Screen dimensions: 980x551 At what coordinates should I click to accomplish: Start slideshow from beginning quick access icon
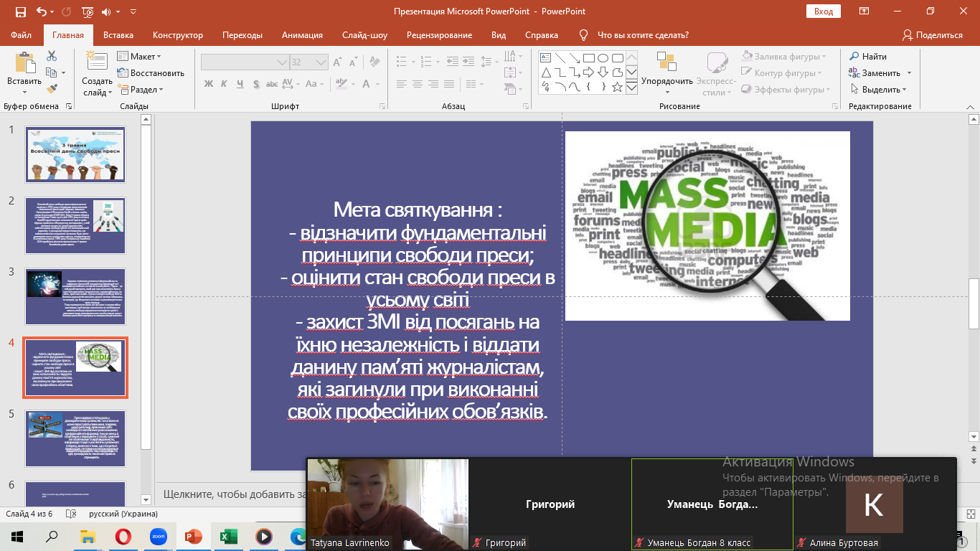click(88, 12)
